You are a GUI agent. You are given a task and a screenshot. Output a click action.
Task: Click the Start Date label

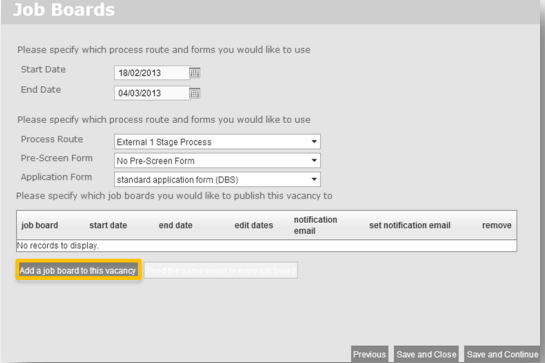point(43,69)
